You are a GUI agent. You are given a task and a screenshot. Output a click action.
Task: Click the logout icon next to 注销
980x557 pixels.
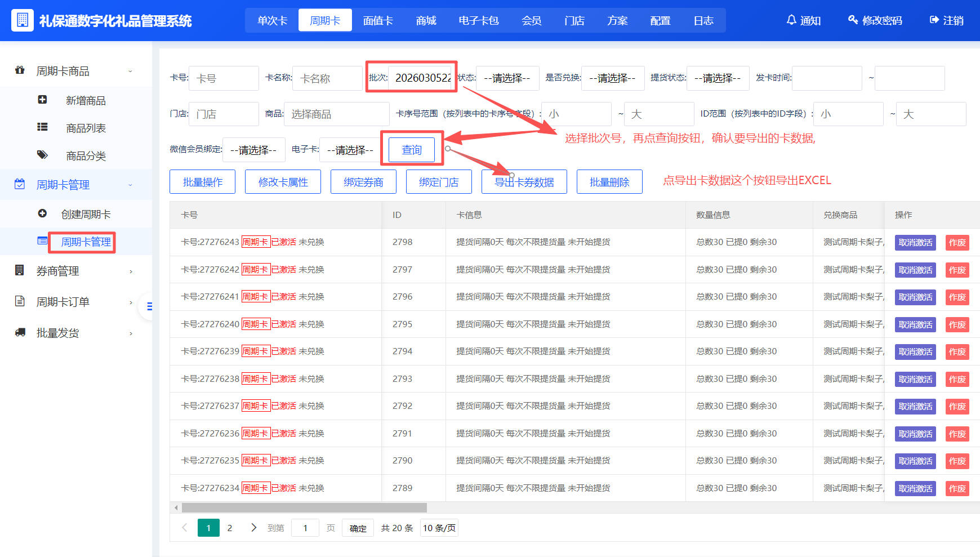point(933,20)
